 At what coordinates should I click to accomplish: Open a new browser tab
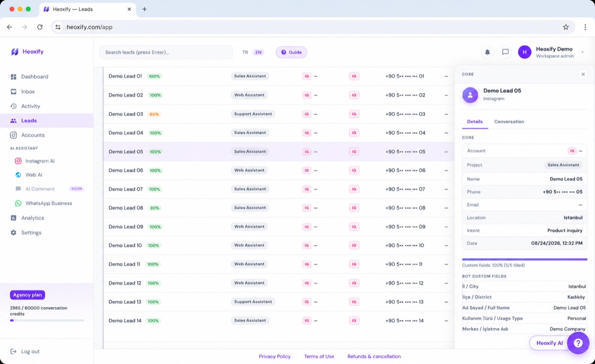(144, 9)
